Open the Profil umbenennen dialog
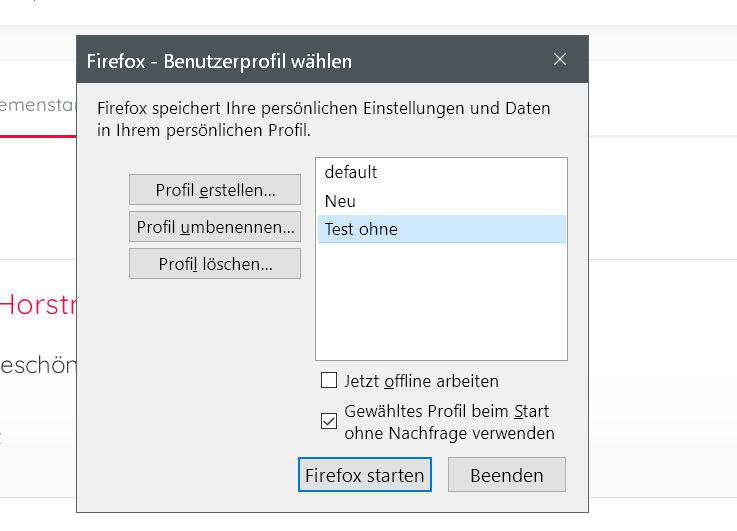The height and width of the screenshot is (531, 737). (x=215, y=227)
